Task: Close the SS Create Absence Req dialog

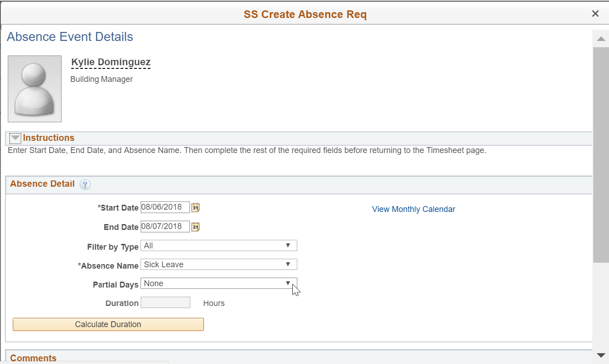Action: (595, 14)
